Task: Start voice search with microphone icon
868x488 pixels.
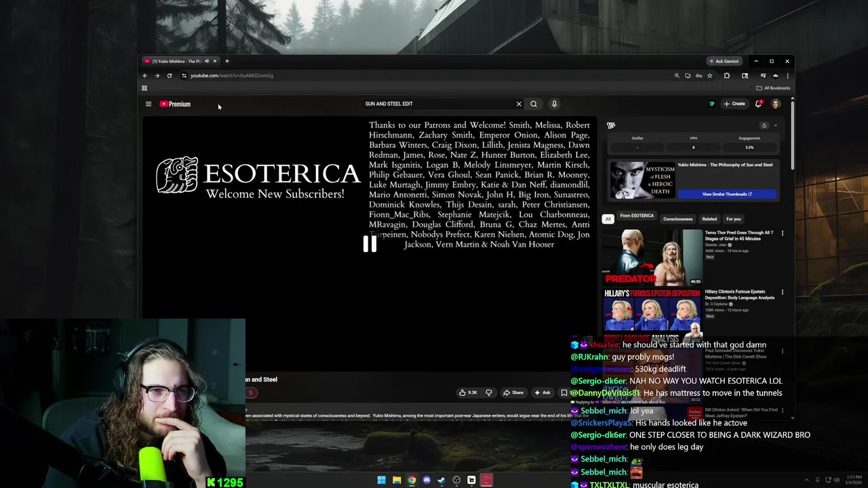Action: pos(554,104)
